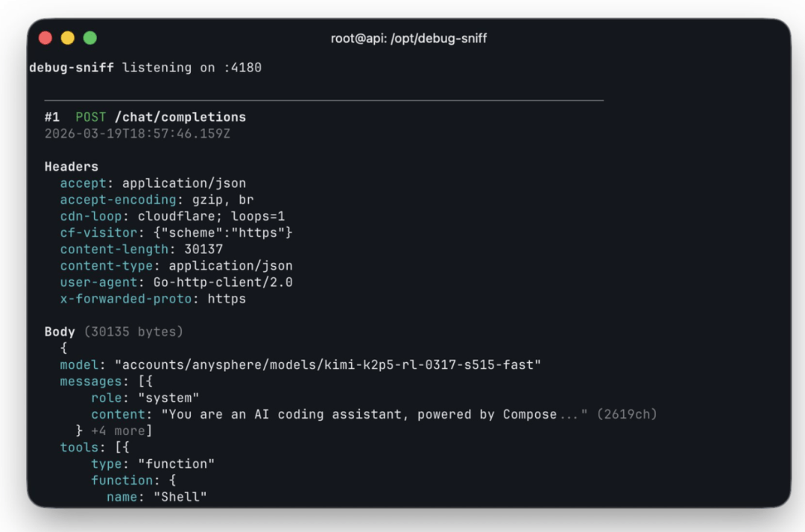Click the cdn-loop header key
805x532 pixels.
tap(91, 216)
